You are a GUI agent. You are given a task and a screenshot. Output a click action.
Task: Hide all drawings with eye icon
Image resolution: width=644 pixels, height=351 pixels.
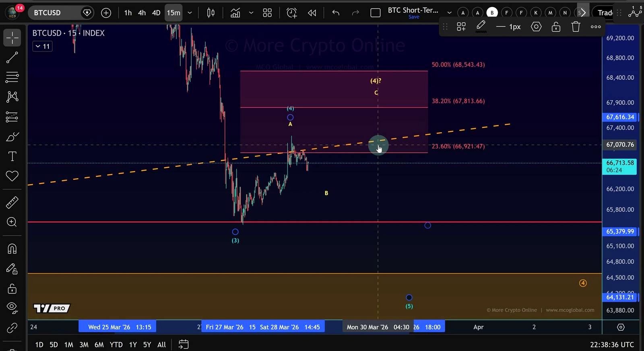coord(12,308)
